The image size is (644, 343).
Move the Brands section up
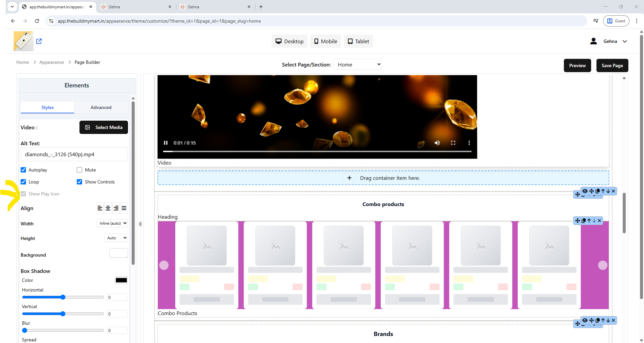pyautogui.click(x=603, y=320)
